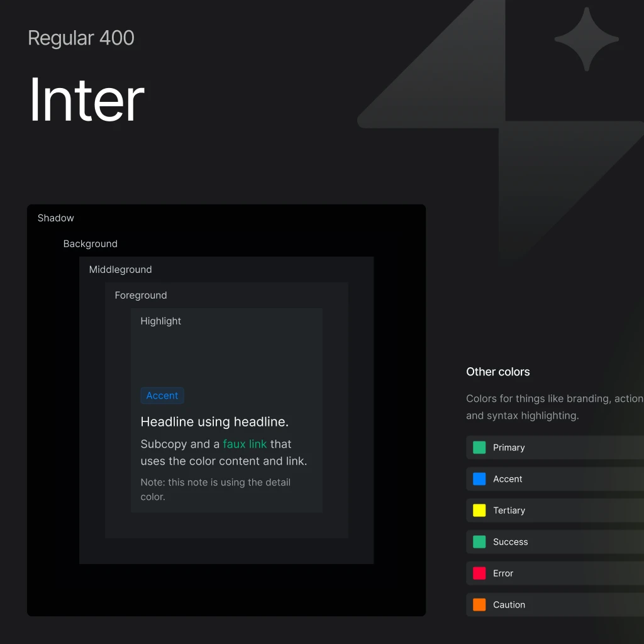Select the red Error color swatch
644x644 pixels.
click(x=479, y=574)
